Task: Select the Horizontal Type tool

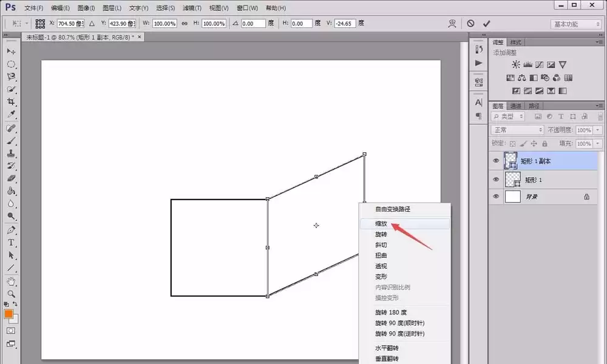Action: tap(11, 243)
